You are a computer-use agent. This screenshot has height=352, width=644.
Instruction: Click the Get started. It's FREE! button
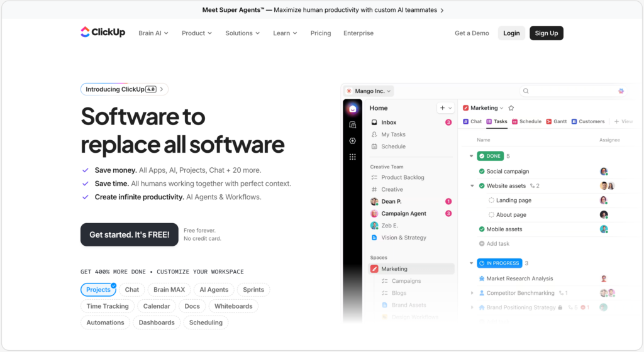[x=129, y=234]
